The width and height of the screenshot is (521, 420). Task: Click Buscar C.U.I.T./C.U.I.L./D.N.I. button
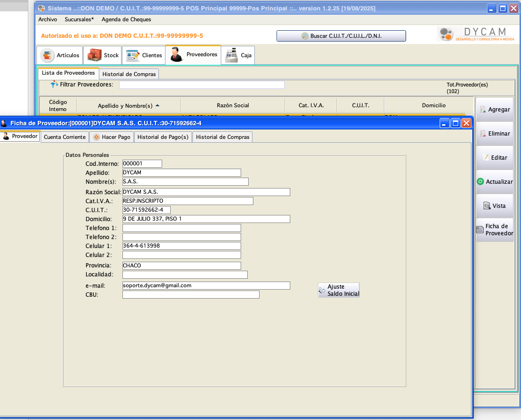tap(341, 36)
